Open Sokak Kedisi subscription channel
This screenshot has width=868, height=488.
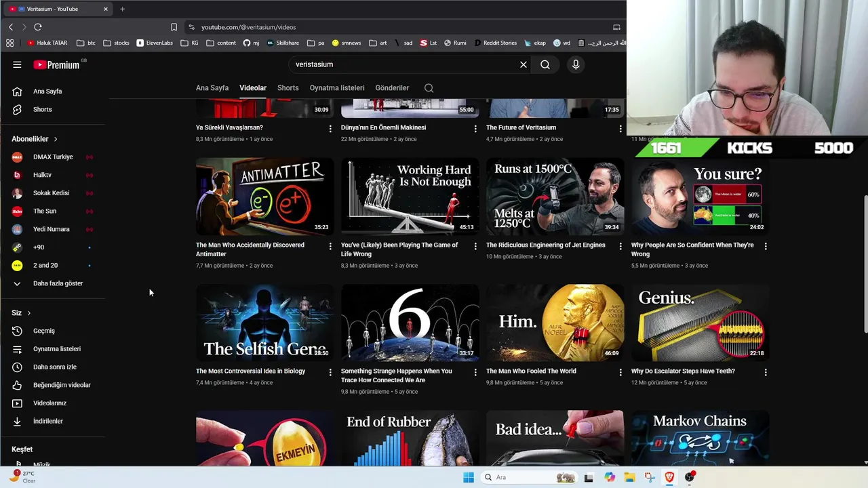pyautogui.click(x=52, y=193)
